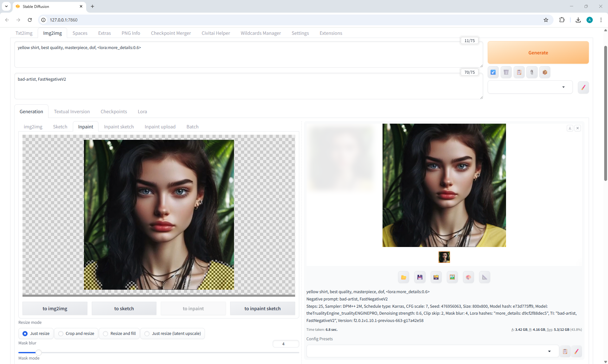The height and width of the screenshot is (364, 608).
Task: Switch to the Txt2img tab
Action: pyautogui.click(x=24, y=33)
